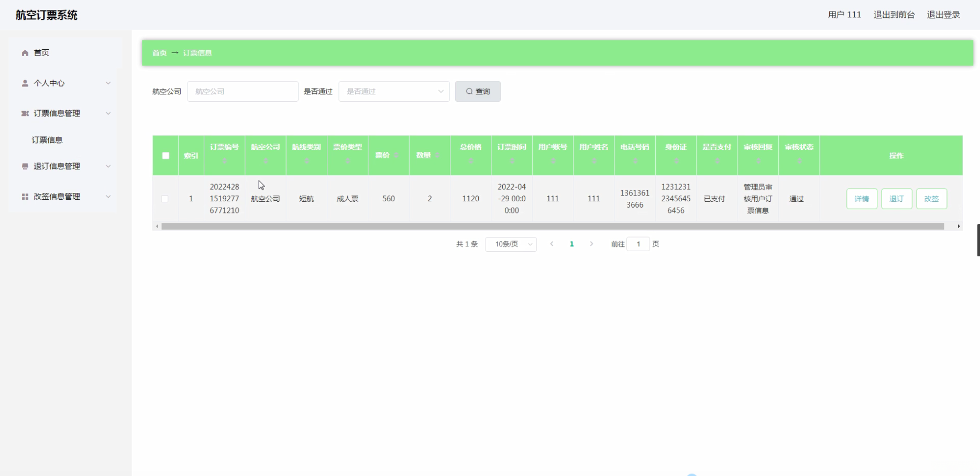Click the home icon beside 首页
The image size is (980, 476).
tap(25, 53)
